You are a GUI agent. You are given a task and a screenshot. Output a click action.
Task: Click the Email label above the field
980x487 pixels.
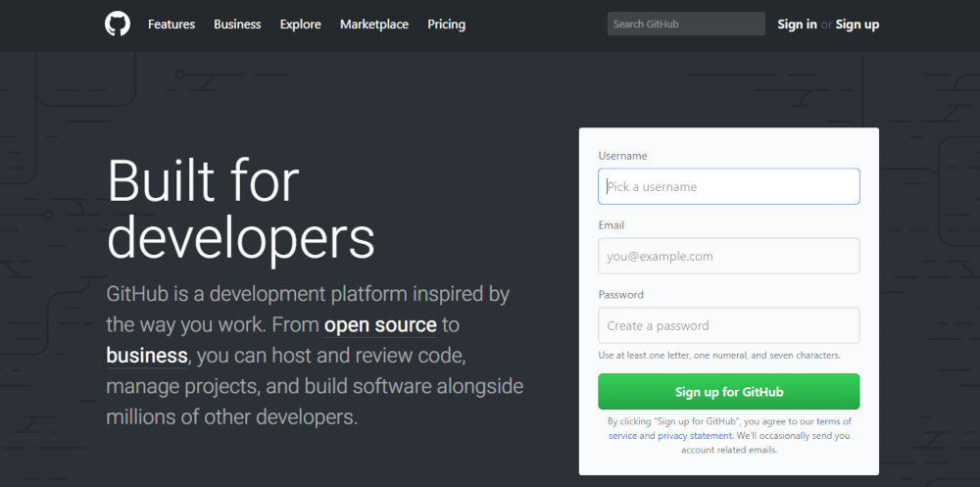[x=612, y=225]
